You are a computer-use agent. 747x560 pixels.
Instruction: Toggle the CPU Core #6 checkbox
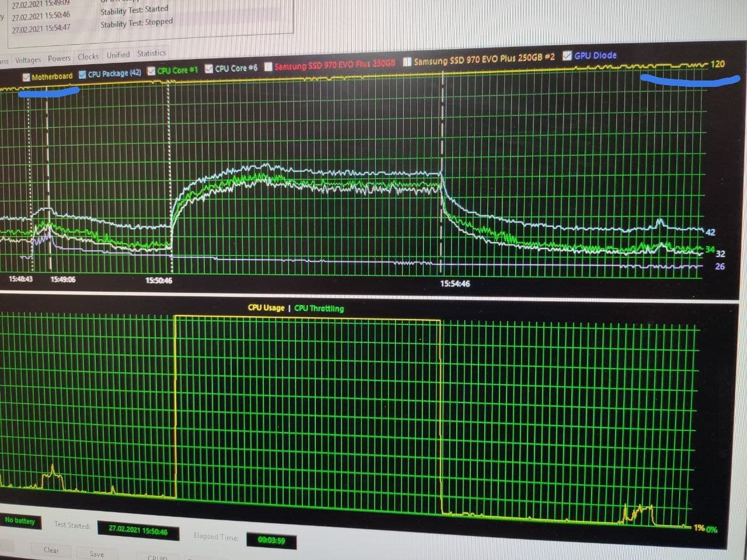click(209, 69)
